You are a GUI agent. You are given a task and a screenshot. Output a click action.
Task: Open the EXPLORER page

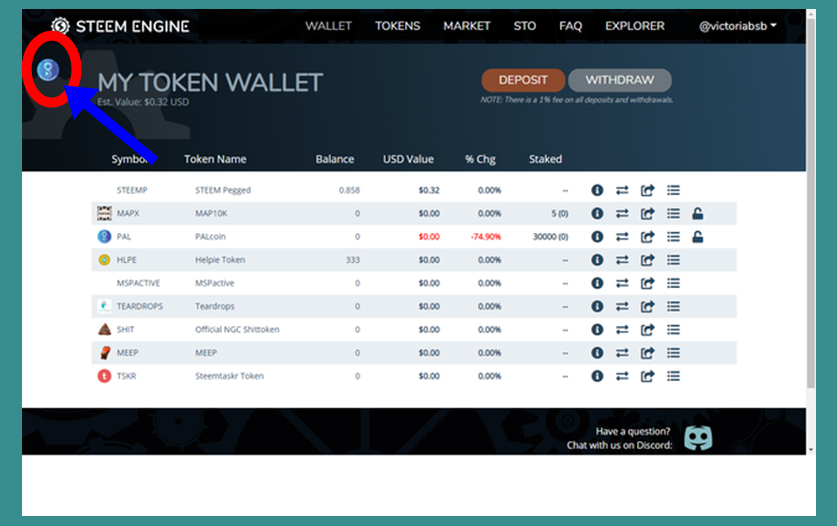(635, 26)
